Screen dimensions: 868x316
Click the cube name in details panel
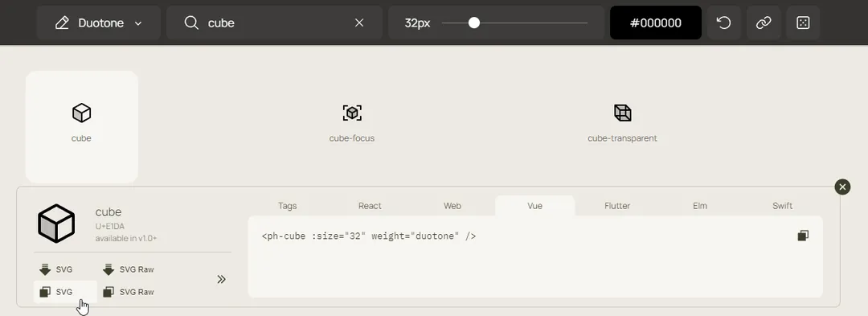point(108,212)
